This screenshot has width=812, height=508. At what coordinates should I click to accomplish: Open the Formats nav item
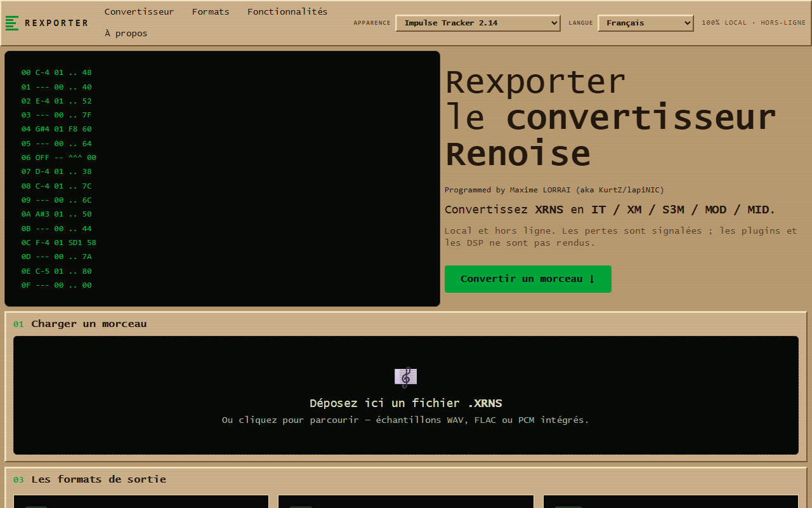(211, 11)
